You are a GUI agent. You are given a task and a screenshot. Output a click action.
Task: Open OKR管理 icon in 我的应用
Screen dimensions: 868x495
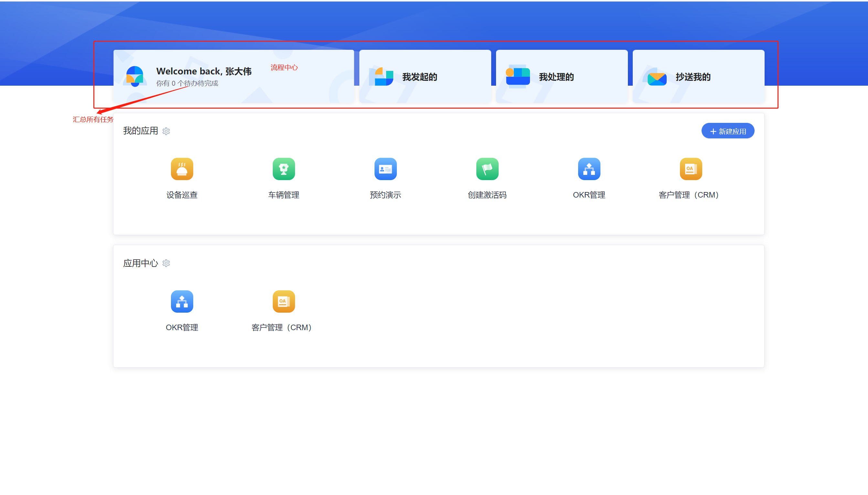(589, 169)
